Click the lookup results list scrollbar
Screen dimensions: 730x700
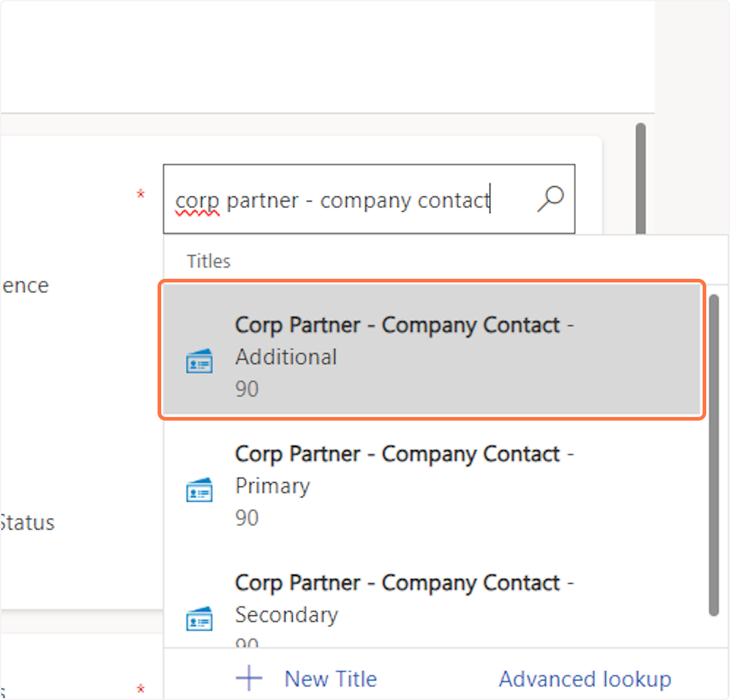point(714,457)
